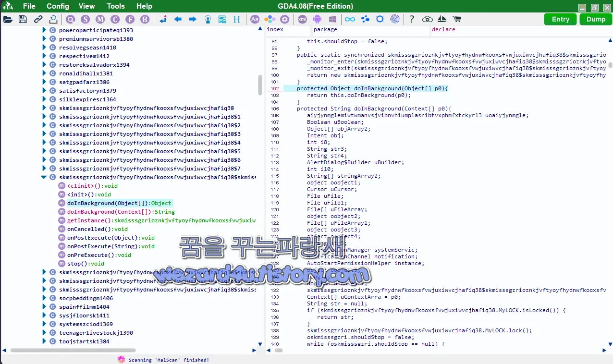Expand the systemszciod1369 tree node
This screenshot has width=613, height=364.
tap(44, 324)
